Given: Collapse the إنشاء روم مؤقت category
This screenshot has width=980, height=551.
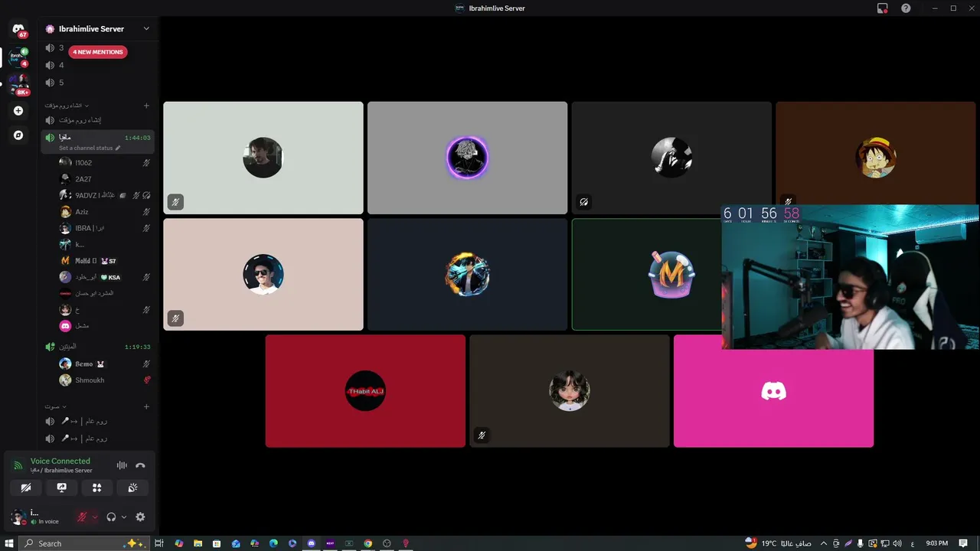Looking at the screenshot, I should coord(66,106).
